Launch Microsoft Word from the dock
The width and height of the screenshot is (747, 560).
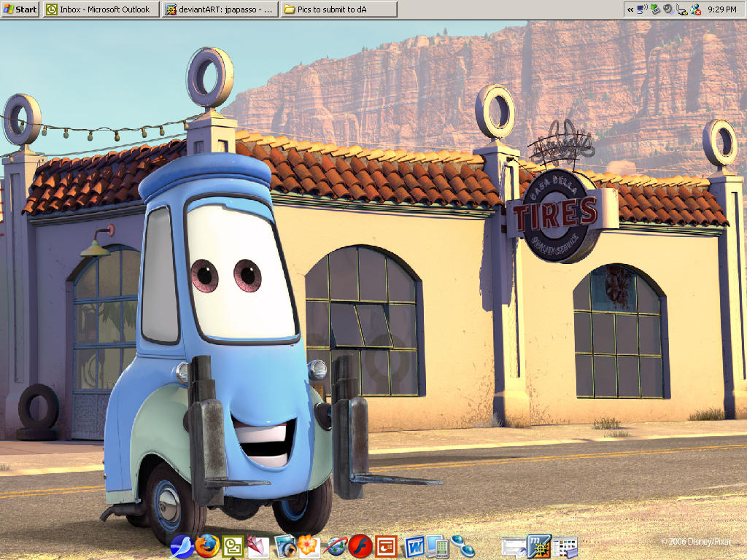point(414,547)
